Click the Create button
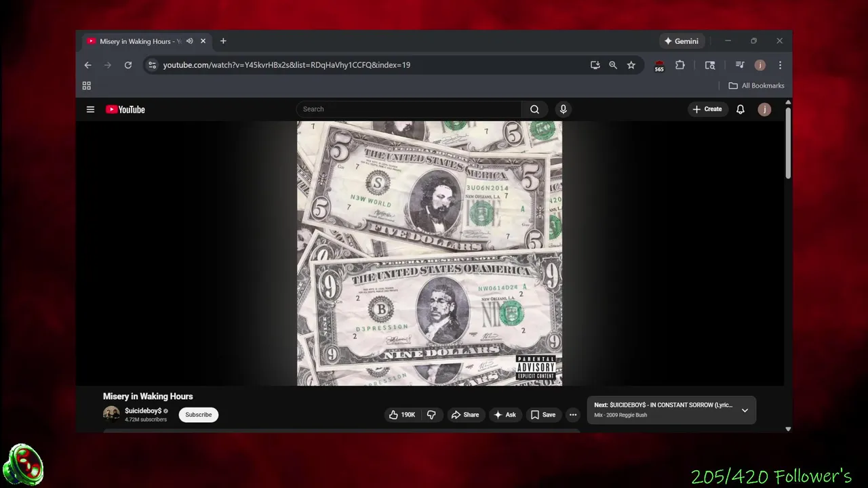Image resolution: width=868 pixels, height=488 pixels. click(707, 109)
